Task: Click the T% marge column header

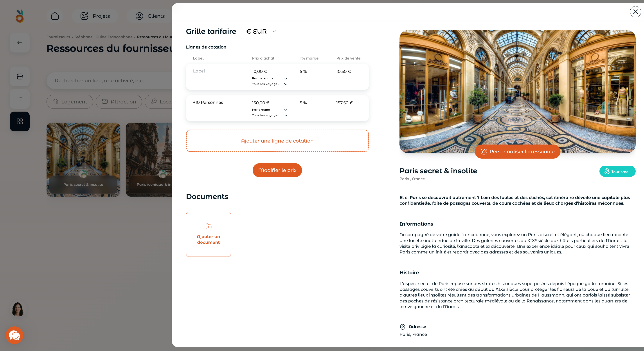Action: [309, 58]
